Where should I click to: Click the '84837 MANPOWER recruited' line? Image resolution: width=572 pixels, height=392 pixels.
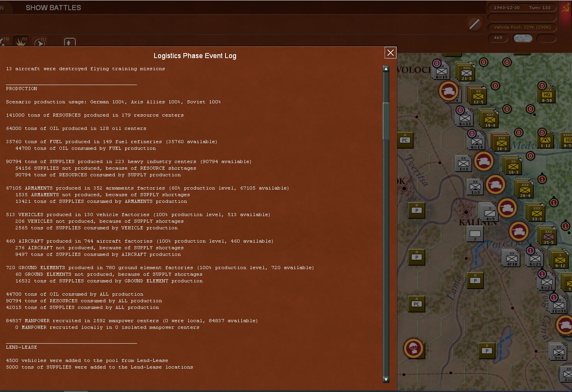pyautogui.click(x=132, y=321)
